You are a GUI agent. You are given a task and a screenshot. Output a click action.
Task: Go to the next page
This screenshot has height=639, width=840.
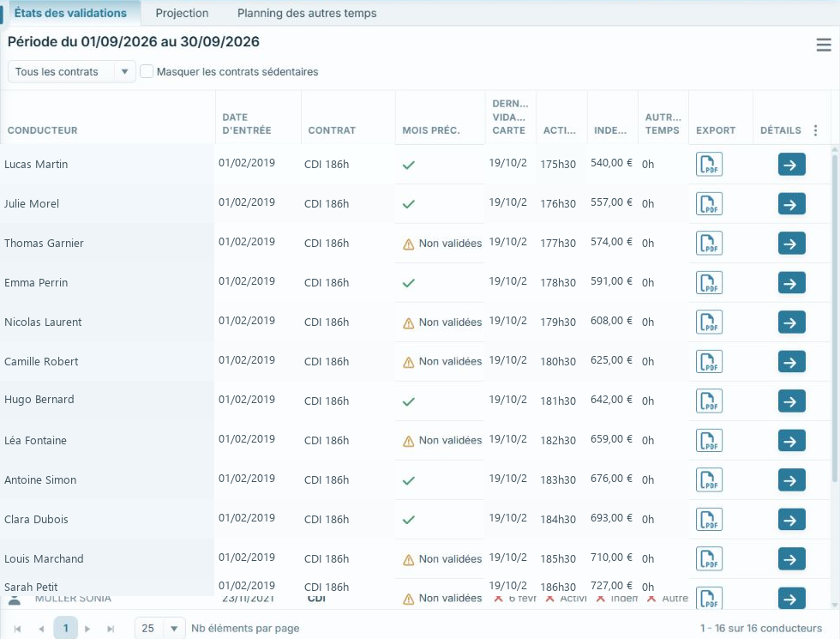click(87, 628)
